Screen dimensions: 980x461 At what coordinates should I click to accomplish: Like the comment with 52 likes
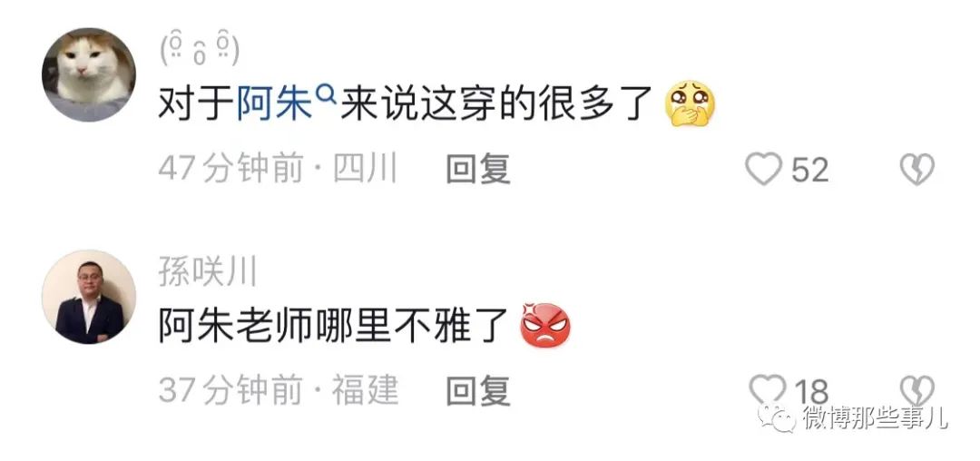764,169
